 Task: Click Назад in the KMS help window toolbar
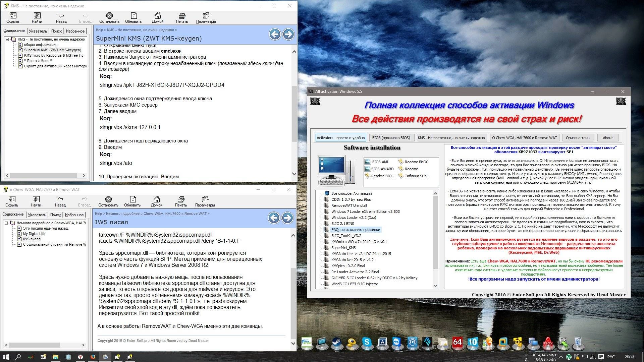point(61,18)
